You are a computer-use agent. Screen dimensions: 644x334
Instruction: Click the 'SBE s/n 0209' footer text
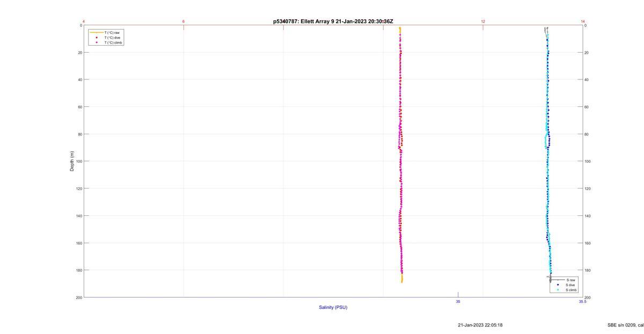pyautogui.click(x=621, y=325)
